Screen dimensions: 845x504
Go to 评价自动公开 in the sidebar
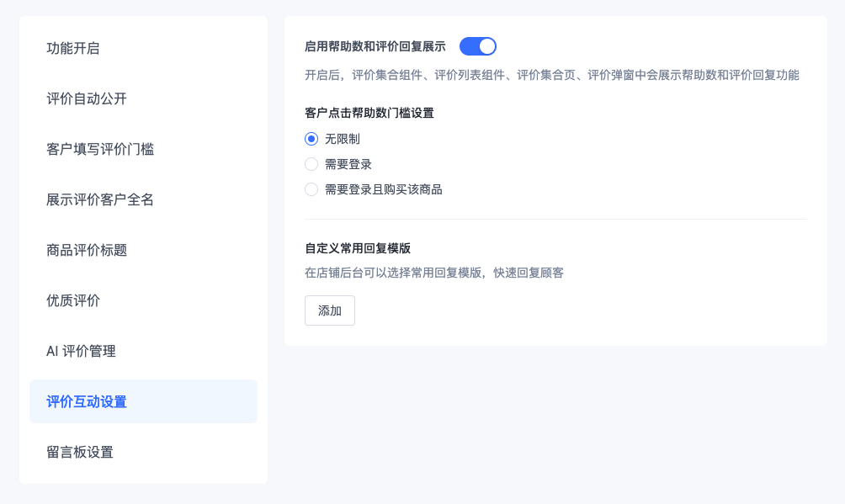[x=143, y=98]
